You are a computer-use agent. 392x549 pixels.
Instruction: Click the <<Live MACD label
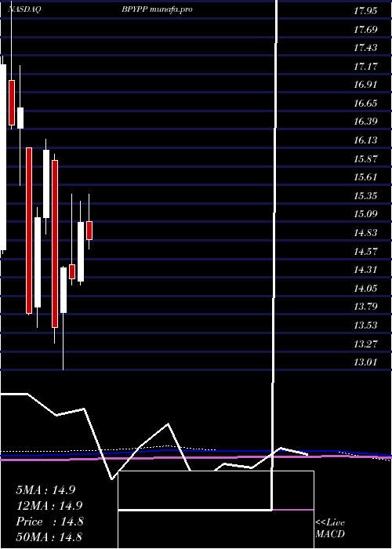330,528
